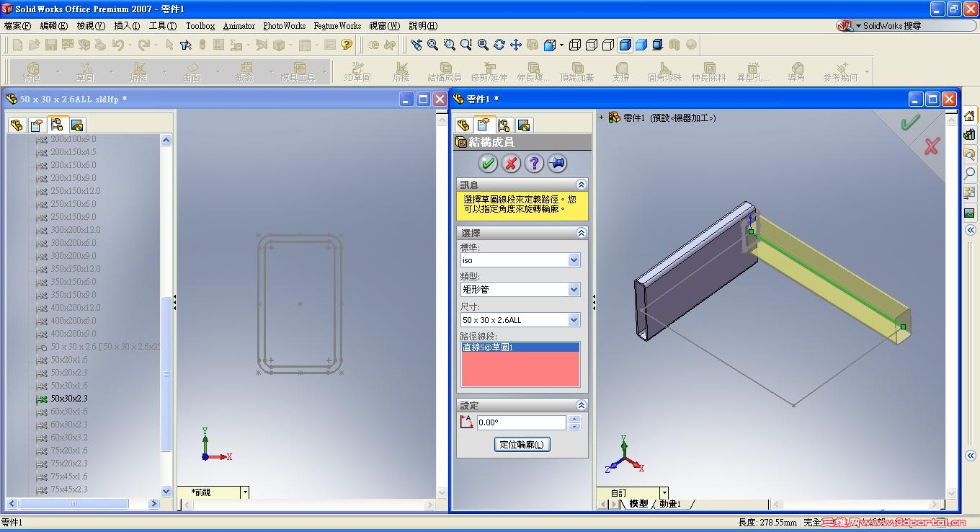Viewport: 980px width, 532px height.
Task: Expand the task pane with the double chevron
Action: [971, 230]
